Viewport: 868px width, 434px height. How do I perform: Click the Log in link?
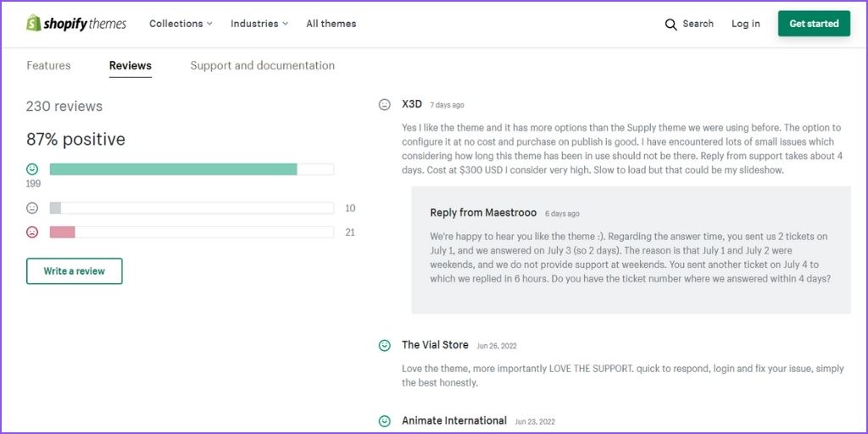tap(746, 24)
